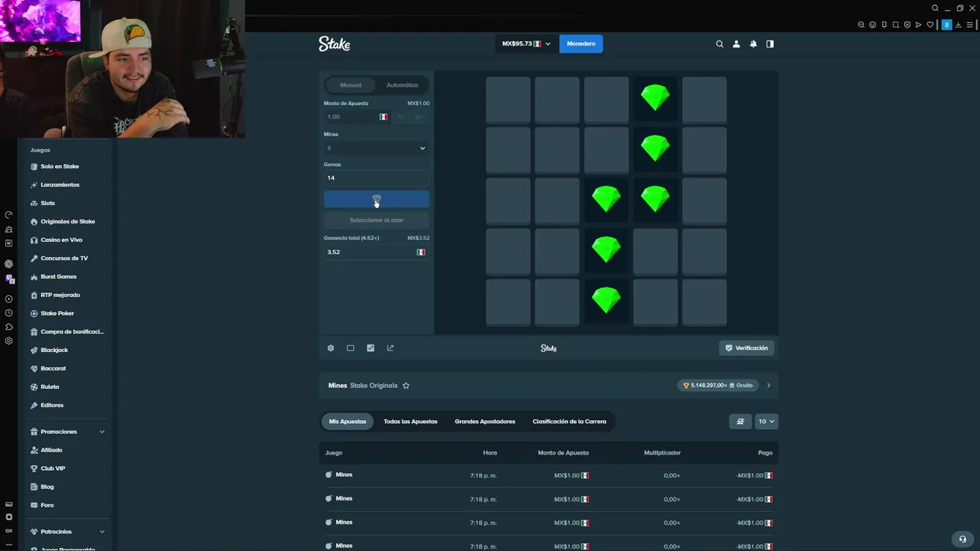Open Stake Poker sidebar item

(x=57, y=313)
